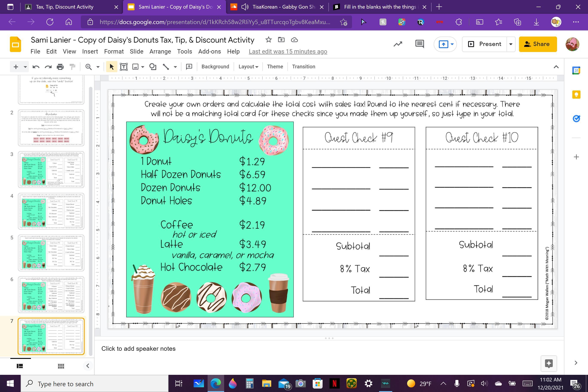Image resolution: width=588 pixels, height=392 pixels.
Task: Switch to filmstrip view
Action: 20,366
